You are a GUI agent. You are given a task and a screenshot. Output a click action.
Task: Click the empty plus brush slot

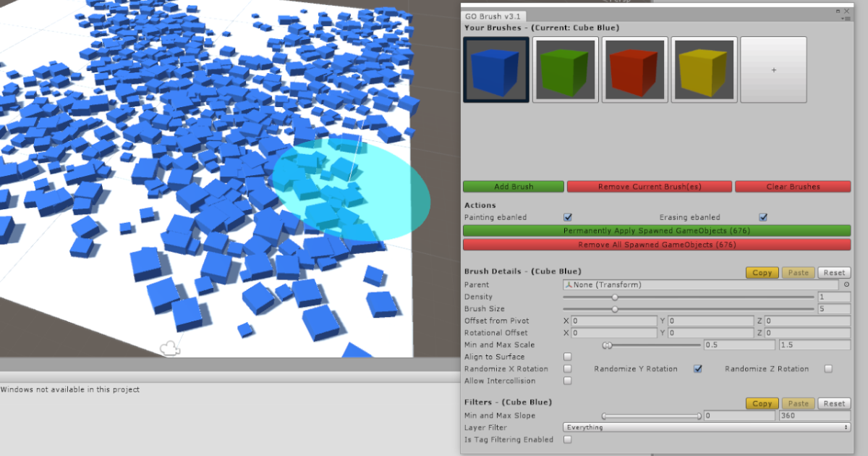(x=773, y=69)
